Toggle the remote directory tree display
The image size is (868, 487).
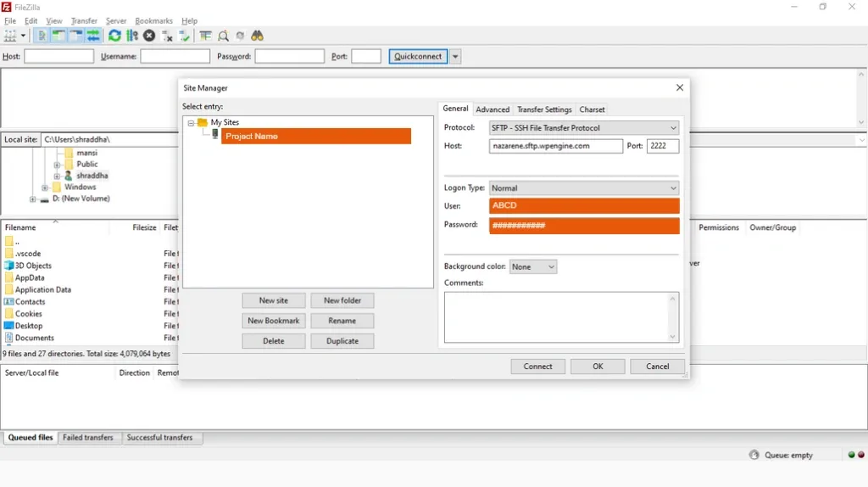click(75, 36)
